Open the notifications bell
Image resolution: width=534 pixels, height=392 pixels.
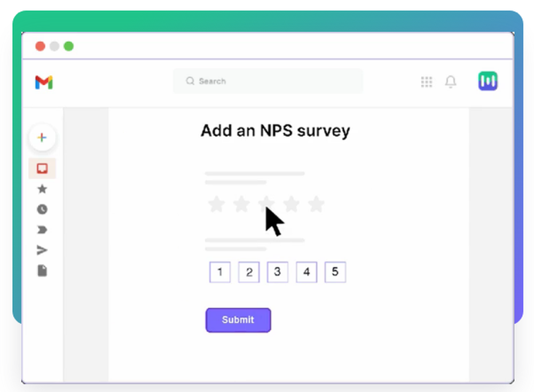click(451, 82)
